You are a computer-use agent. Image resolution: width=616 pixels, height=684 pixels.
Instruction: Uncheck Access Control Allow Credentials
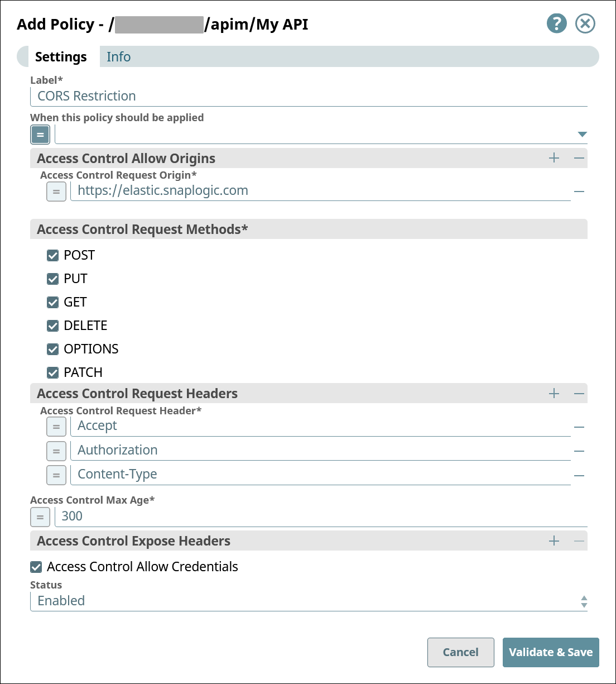(x=35, y=567)
